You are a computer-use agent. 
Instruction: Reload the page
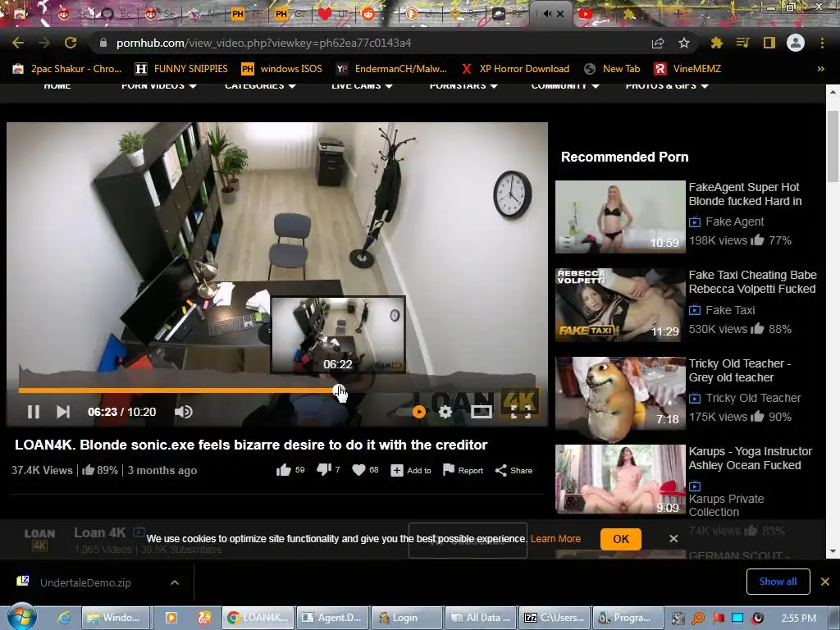point(71,43)
